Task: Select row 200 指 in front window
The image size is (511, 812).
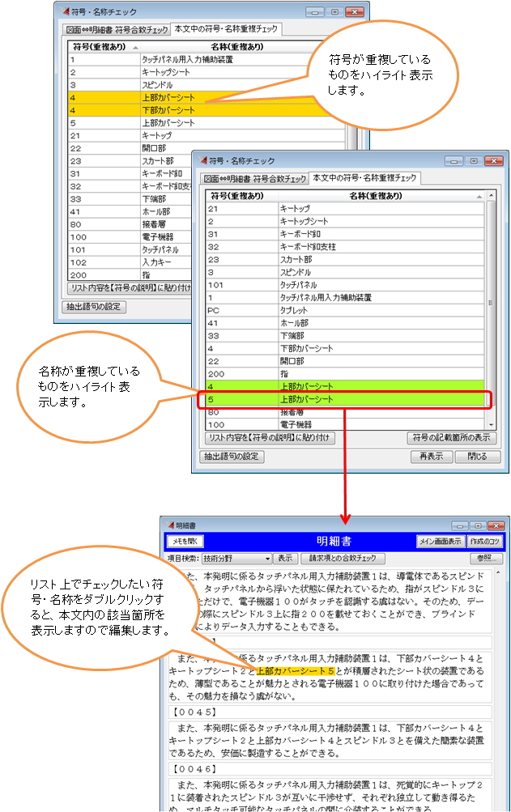Action: [345, 373]
